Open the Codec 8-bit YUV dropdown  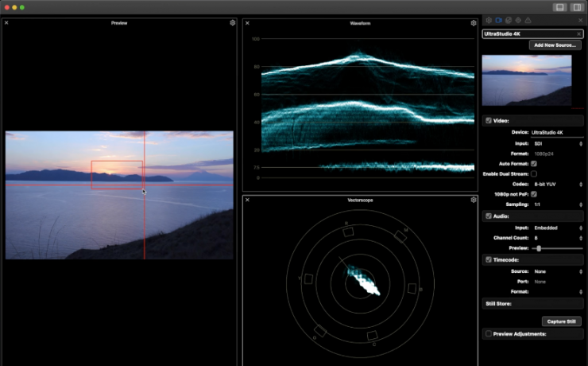(556, 184)
